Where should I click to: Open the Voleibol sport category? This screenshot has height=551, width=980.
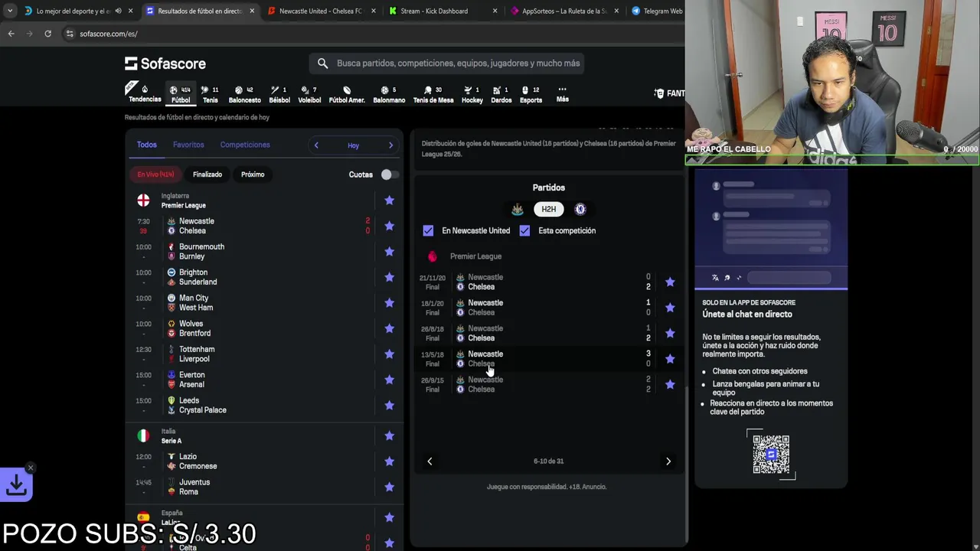(309, 94)
